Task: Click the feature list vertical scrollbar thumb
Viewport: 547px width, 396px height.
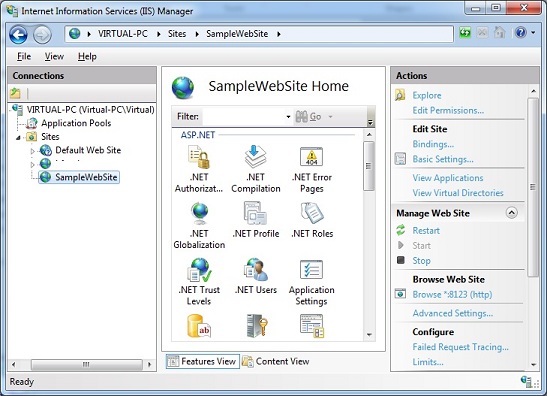Action: [x=368, y=166]
